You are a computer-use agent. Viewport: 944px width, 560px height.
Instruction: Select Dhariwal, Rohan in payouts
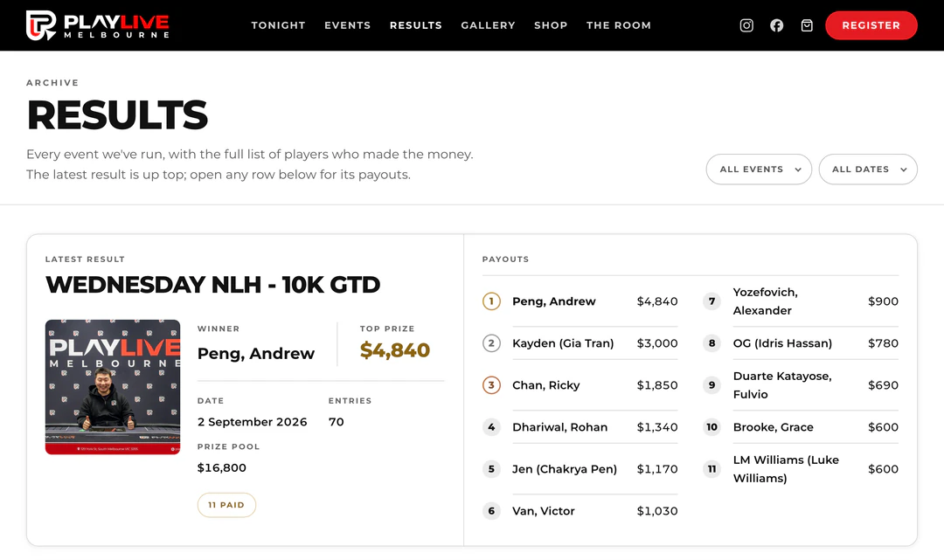(x=560, y=427)
